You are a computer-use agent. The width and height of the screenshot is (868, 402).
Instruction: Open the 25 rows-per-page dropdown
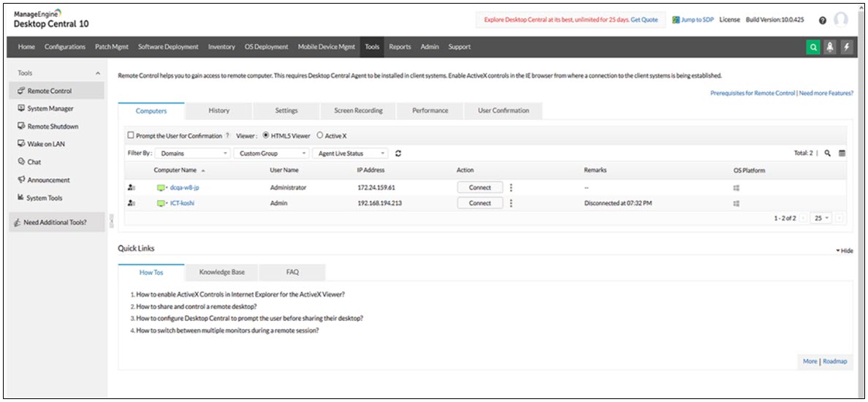(x=821, y=218)
